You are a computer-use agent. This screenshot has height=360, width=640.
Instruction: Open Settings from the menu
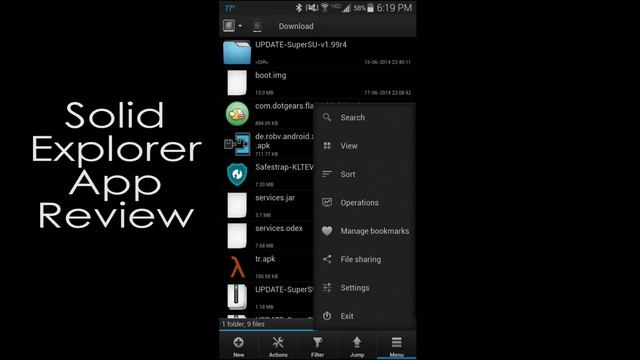tap(355, 288)
